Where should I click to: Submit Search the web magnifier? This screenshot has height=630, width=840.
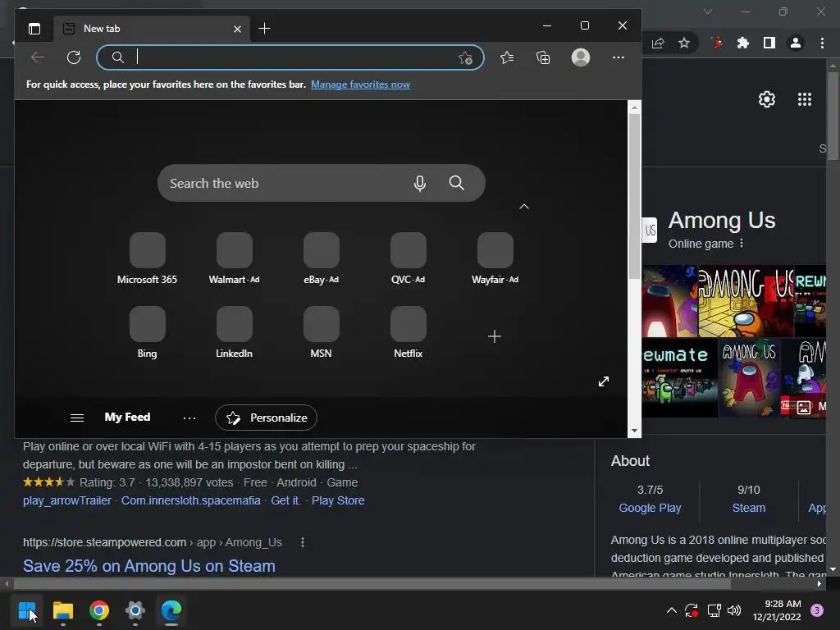(456, 183)
